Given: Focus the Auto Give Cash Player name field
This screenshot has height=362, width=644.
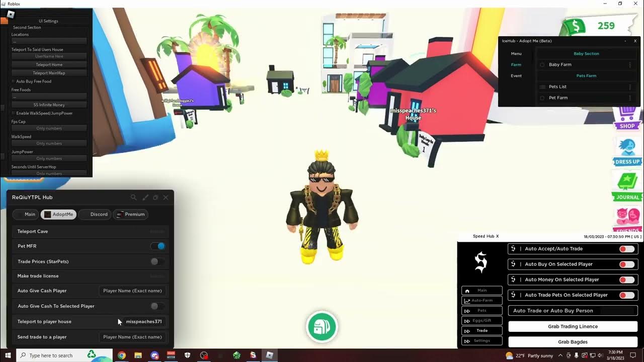Looking at the screenshot, I should (132, 291).
